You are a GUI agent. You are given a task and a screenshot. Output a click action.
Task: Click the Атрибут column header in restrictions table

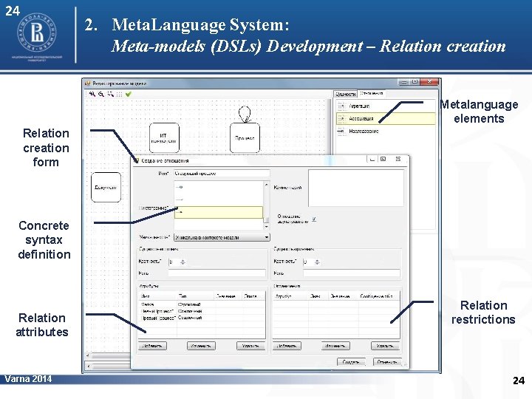point(291,296)
